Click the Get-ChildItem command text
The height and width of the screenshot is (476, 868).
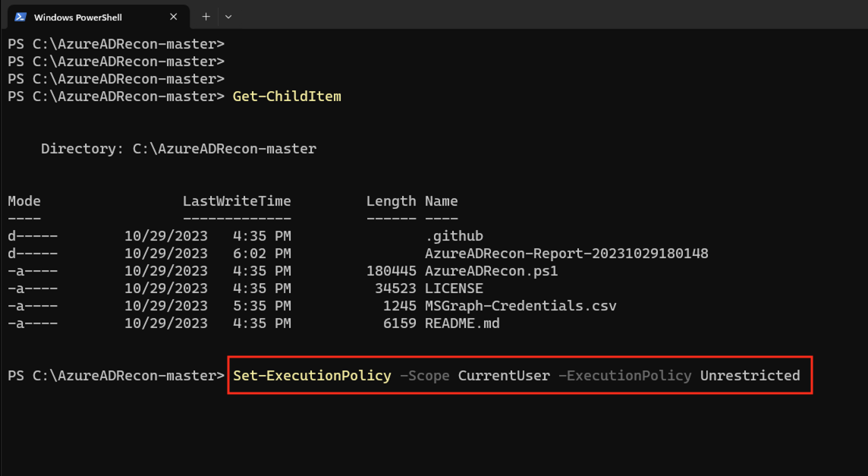point(287,96)
